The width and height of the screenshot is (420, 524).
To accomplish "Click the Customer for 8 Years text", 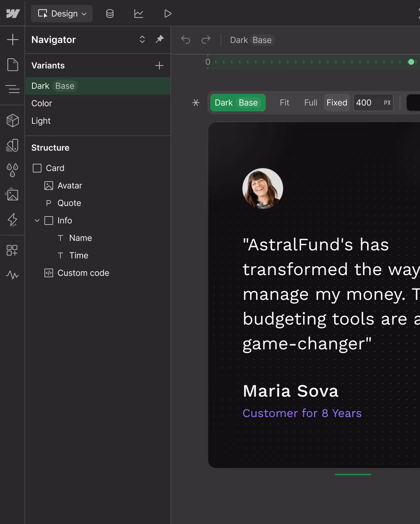I will (x=302, y=413).
